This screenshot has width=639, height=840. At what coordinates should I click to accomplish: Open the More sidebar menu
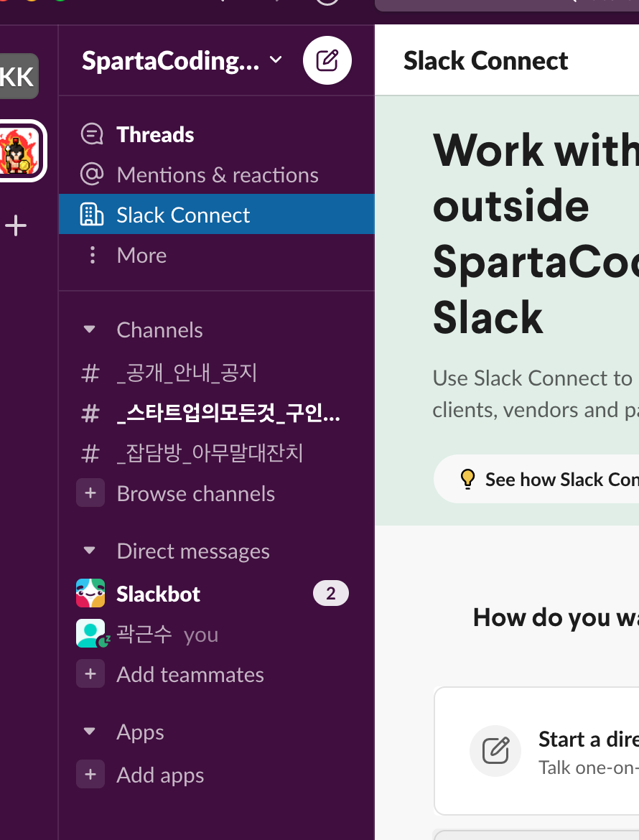tap(216, 255)
